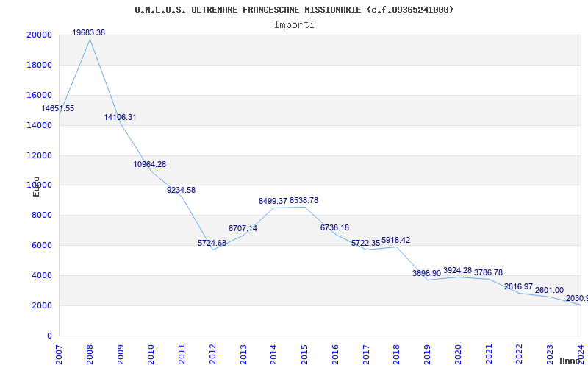The width and height of the screenshot is (588, 368).
Task: Click the x-axis year 2023
Action: coord(550,354)
